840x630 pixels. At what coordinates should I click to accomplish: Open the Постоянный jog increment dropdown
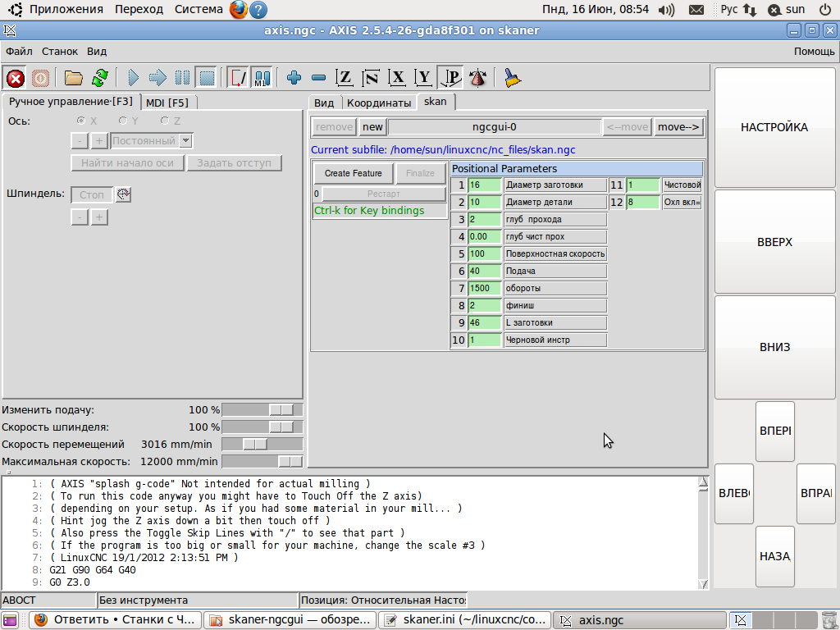[x=185, y=140]
